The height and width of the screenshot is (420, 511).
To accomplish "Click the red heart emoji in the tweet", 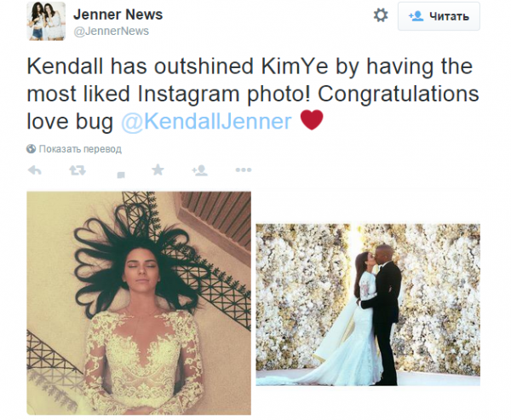I will pos(313,121).
